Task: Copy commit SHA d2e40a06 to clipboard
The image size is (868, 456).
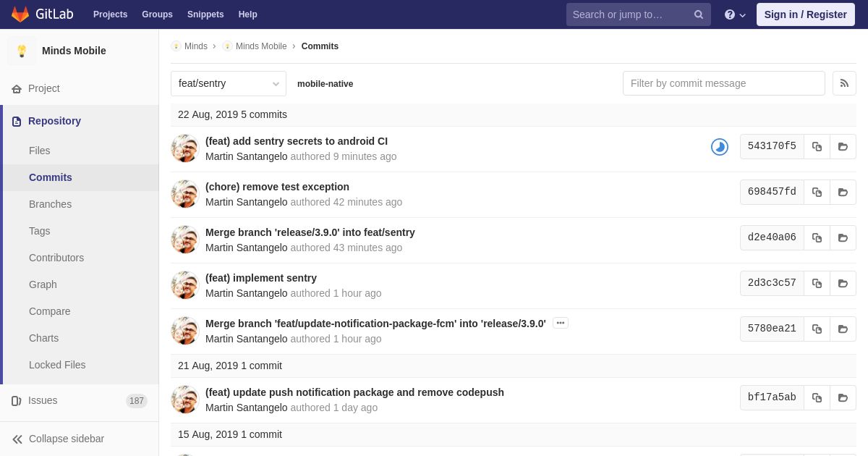Action: 817,238
